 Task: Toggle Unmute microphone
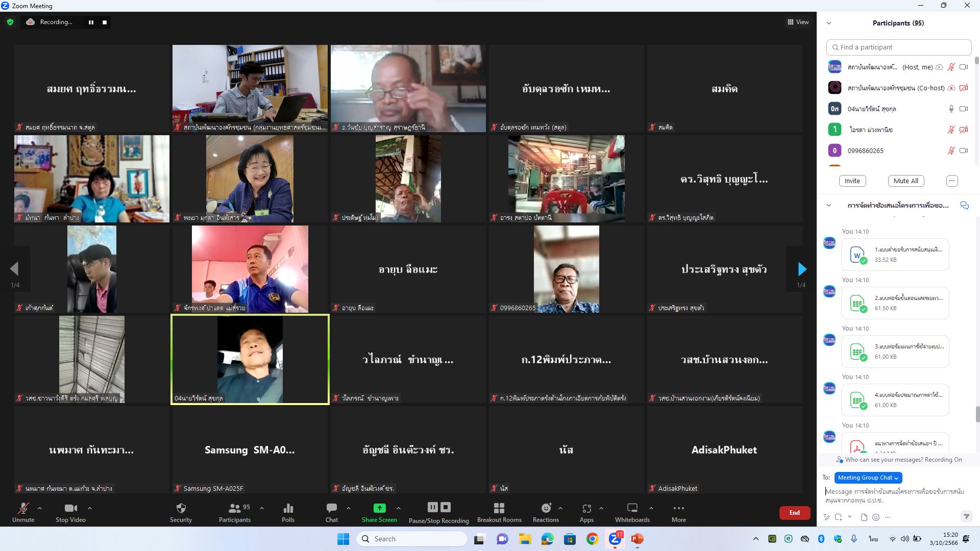[23, 508]
